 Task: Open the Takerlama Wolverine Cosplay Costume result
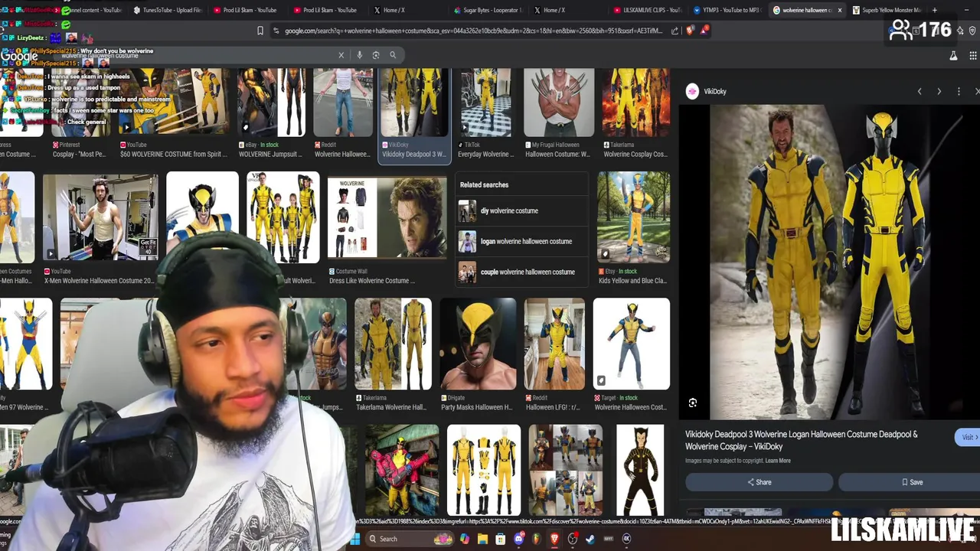point(635,112)
